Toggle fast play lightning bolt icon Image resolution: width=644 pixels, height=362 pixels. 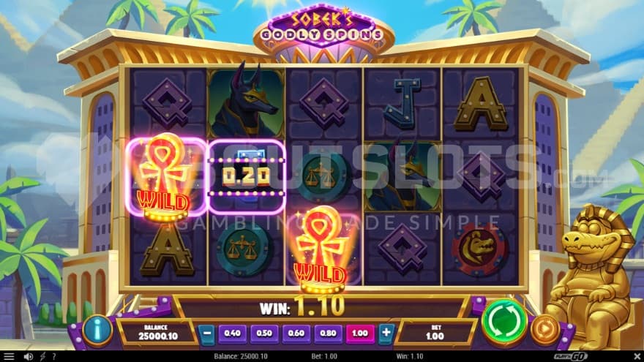pos(42,356)
